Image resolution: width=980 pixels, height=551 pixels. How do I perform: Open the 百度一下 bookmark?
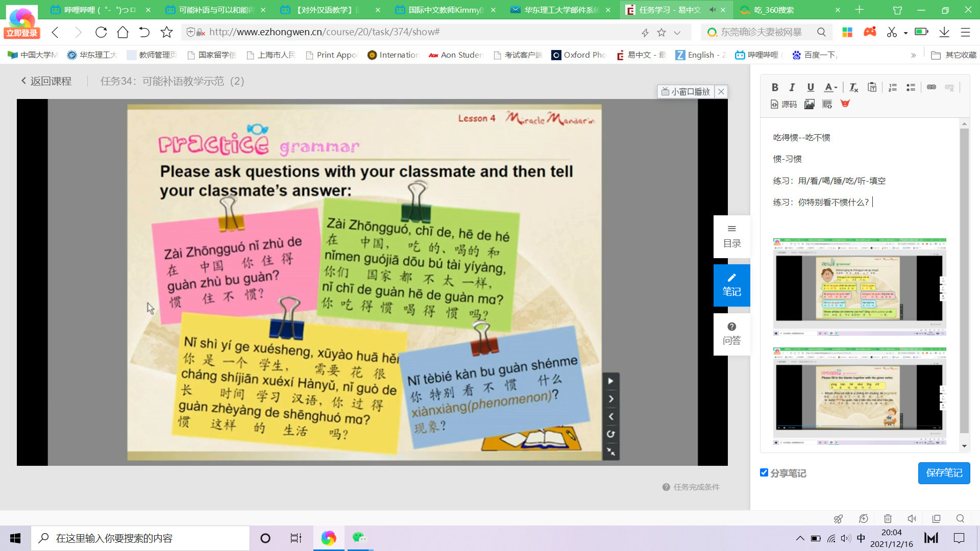(815, 55)
